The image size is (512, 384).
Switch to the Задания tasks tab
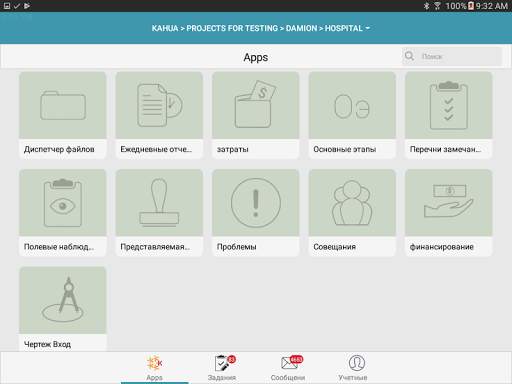pos(222,368)
